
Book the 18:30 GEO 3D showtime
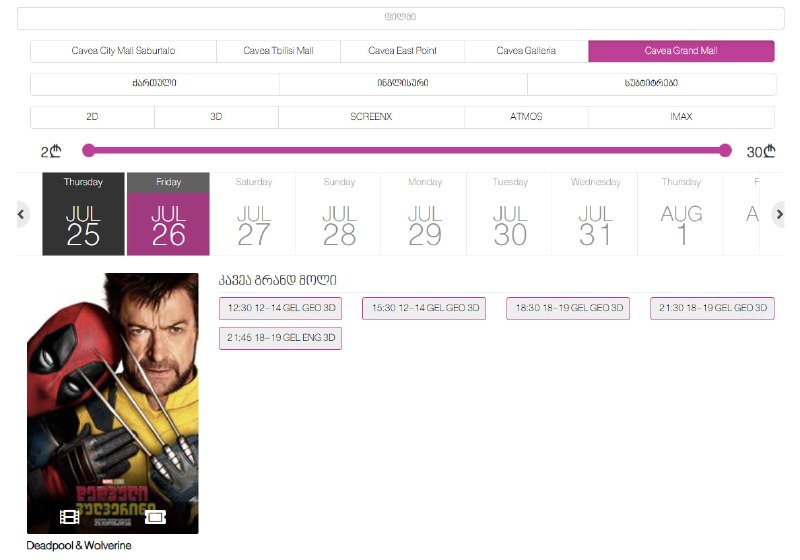coord(568,308)
